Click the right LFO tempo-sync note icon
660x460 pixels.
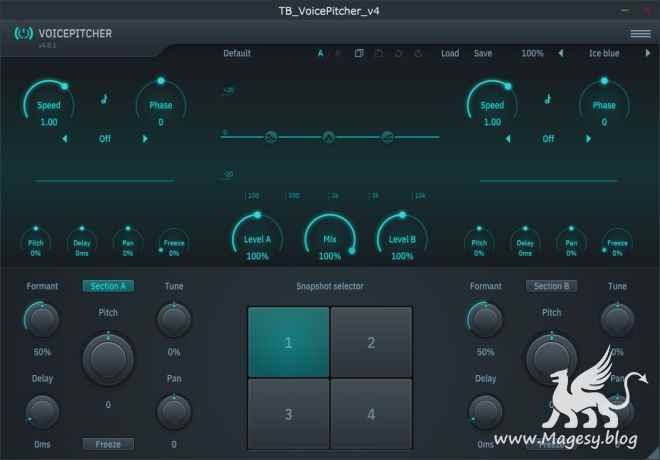(547, 99)
